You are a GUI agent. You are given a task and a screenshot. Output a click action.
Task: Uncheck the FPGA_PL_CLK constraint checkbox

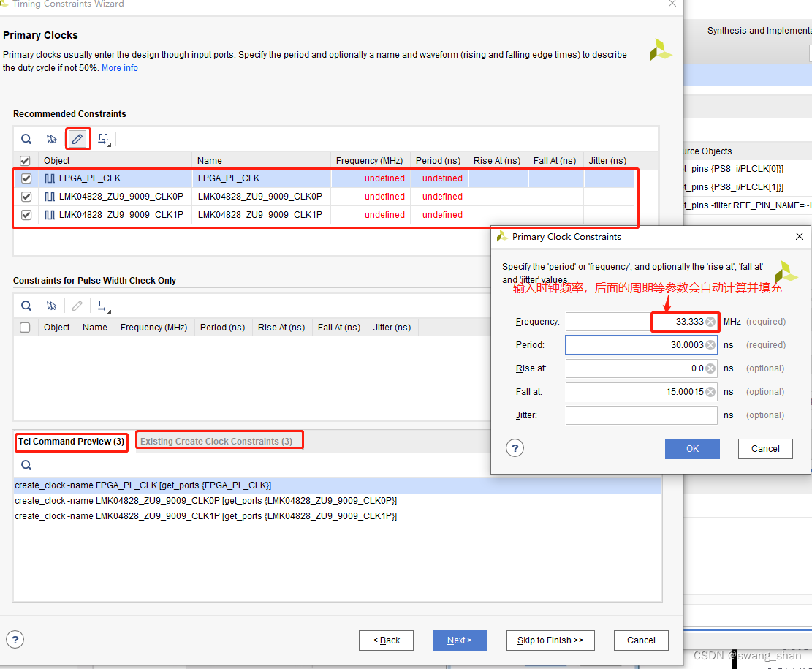26,178
